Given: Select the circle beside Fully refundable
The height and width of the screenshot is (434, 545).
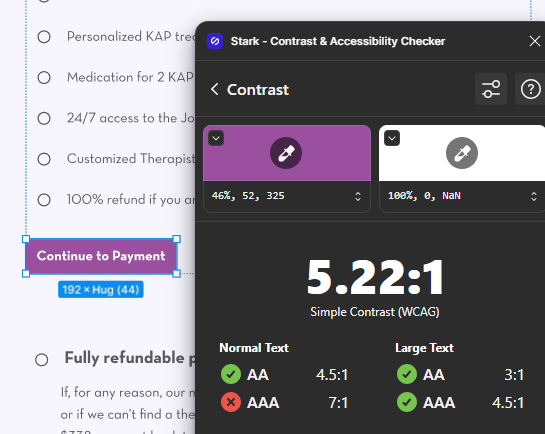Looking at the screenshot, I should click(42, 360).
